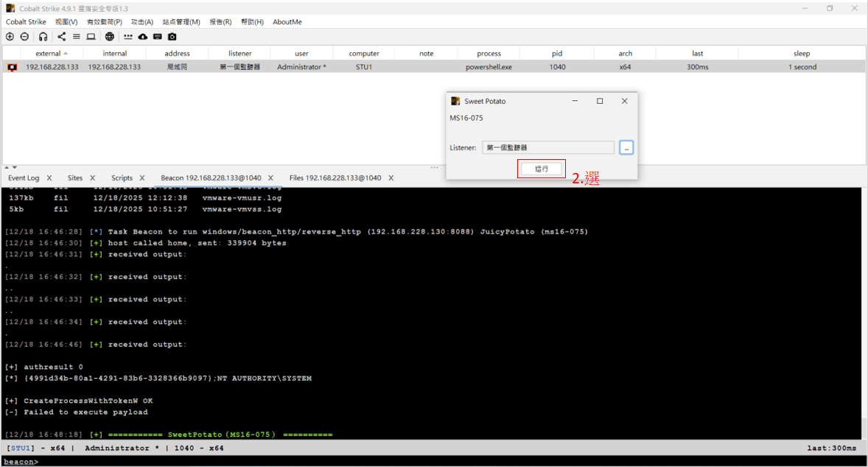The width and height of the screenshot is (868, 467).
Task: Sort by the pid column header
Action: pyautogui.click(x=557, y=54)
